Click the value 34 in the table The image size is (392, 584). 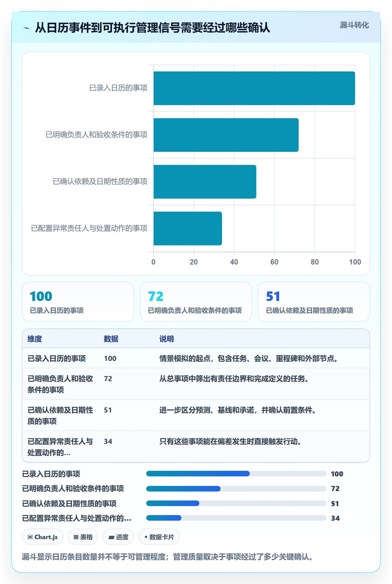pyautogui.click(x=108, y=441)
